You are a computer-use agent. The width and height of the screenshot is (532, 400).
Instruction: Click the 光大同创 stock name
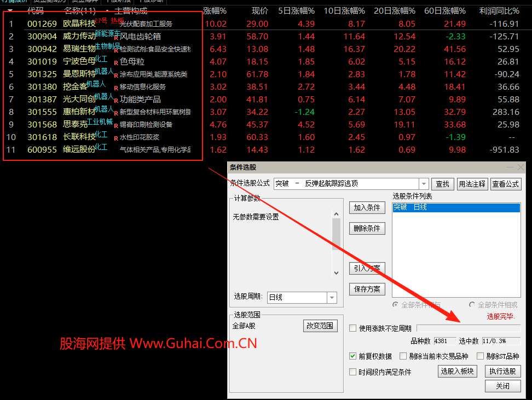click(x=79, y=99)
